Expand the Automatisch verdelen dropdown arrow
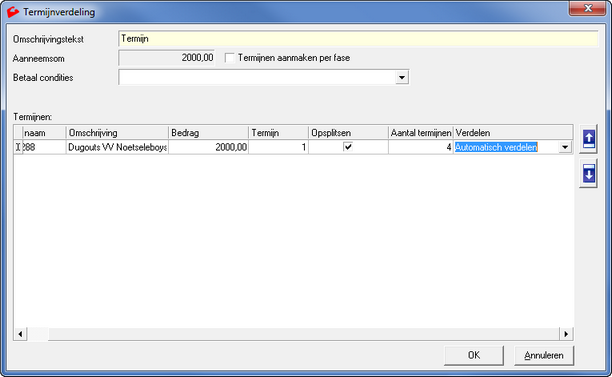612x377 pixels. tap(565, 147)
